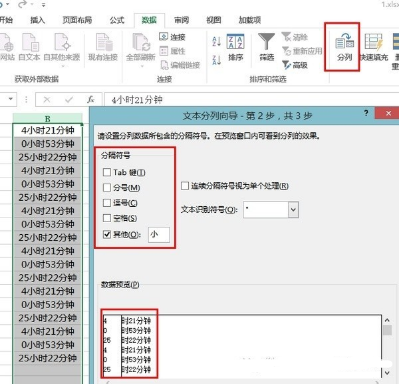
Task: Click the Properties (属性) icon
Action: [x=163, y=51]
